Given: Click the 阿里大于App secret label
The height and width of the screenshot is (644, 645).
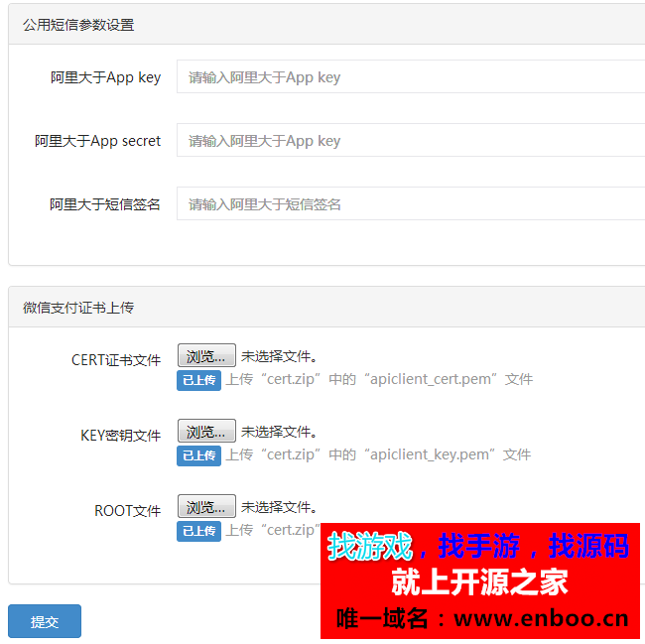Looking at the screenshot, I should click(97, 141).
